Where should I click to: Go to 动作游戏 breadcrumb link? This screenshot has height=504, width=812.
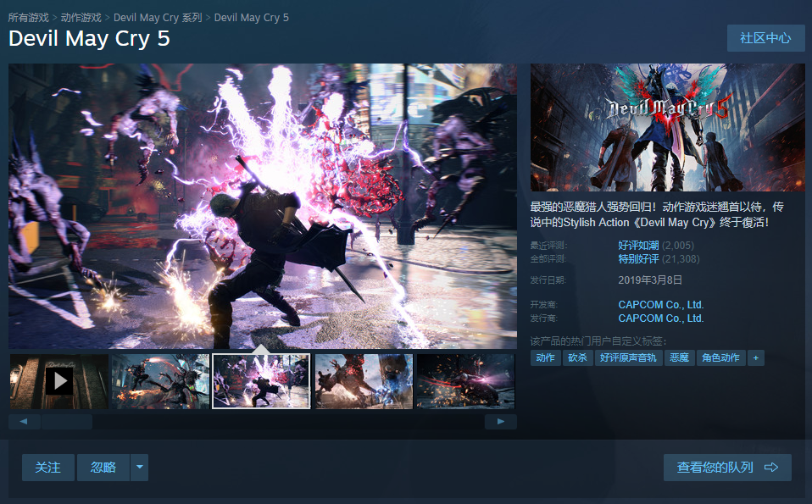pyautogui.click(x=81, y=18)
